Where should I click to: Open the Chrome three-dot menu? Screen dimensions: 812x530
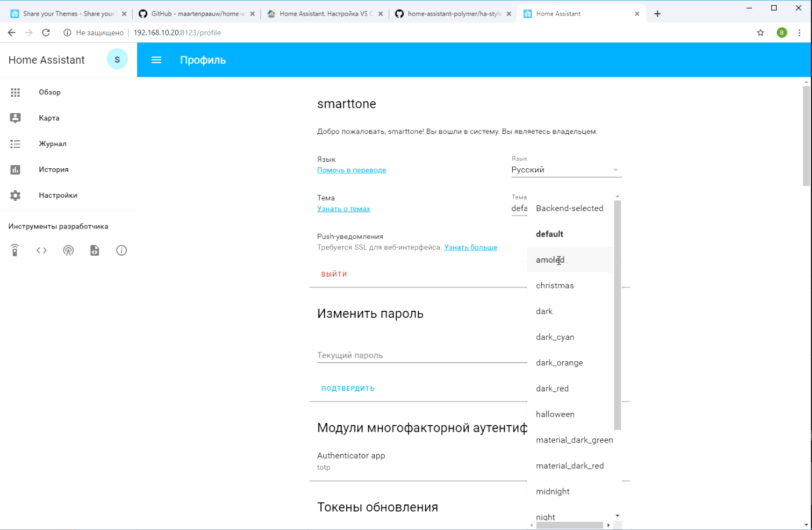[x=800, y=32]
